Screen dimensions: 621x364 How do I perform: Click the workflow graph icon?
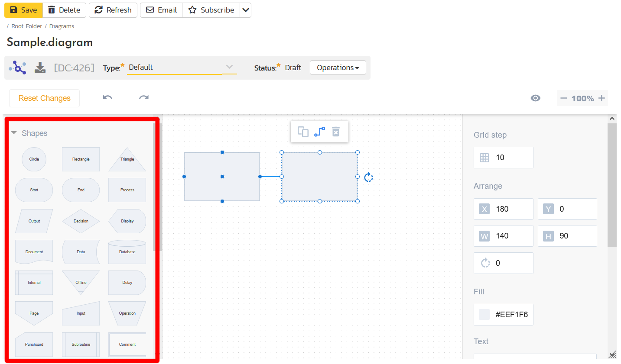pos(18,68)
